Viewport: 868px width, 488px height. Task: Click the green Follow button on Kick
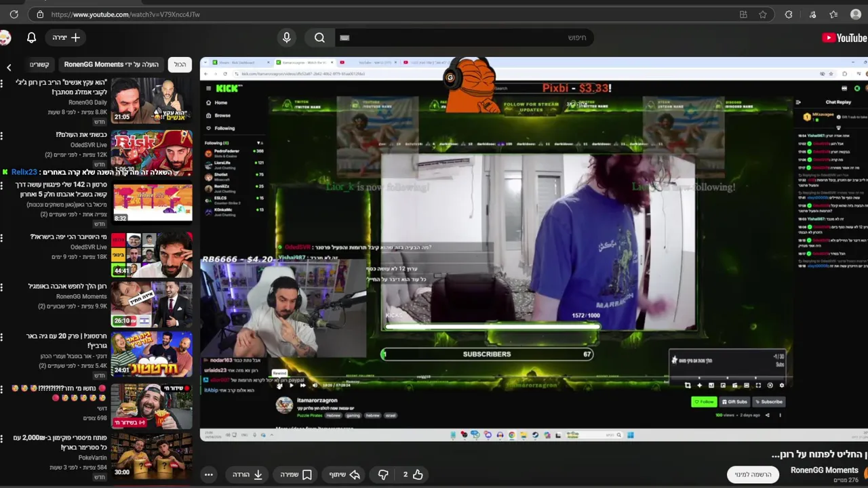pyautogui.click(x=704, y=402)
